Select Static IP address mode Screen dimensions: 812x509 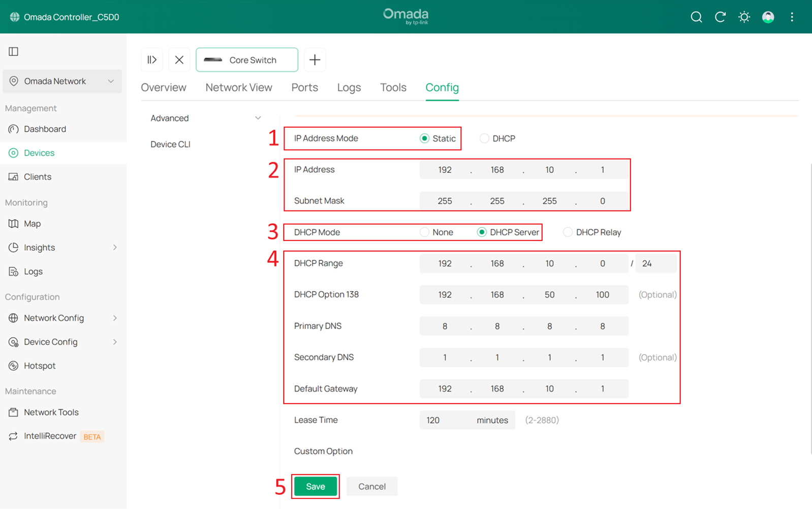click(x=424, y=138)
